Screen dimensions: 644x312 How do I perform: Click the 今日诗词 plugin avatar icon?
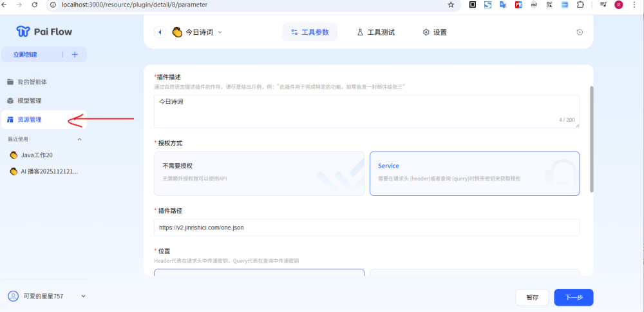pos(177,32)
